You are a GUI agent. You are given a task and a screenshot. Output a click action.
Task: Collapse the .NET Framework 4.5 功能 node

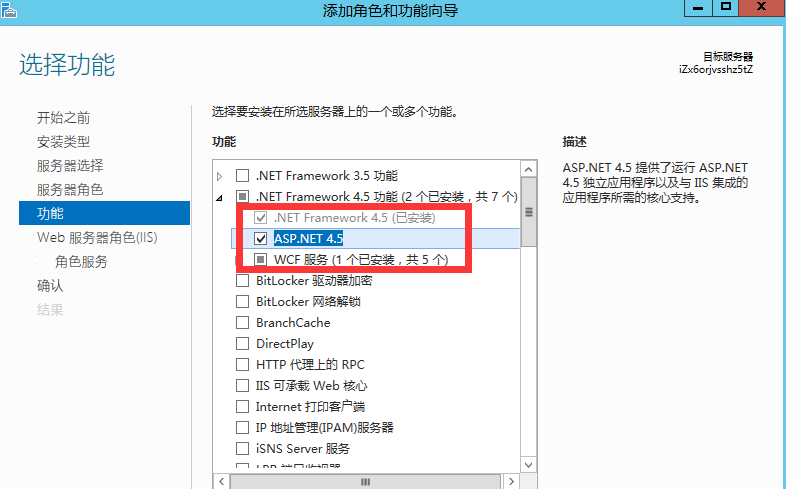click(x=220, y=198)
